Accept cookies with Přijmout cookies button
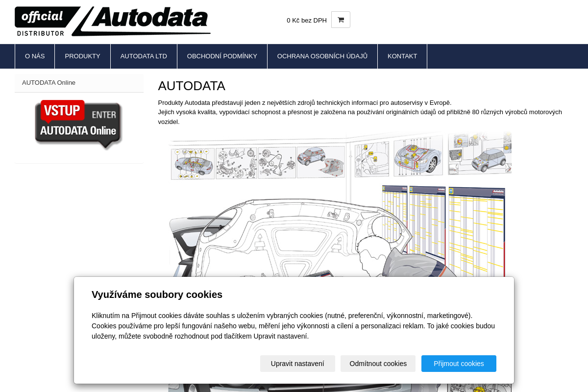The image size is (588, 392). 459,364
